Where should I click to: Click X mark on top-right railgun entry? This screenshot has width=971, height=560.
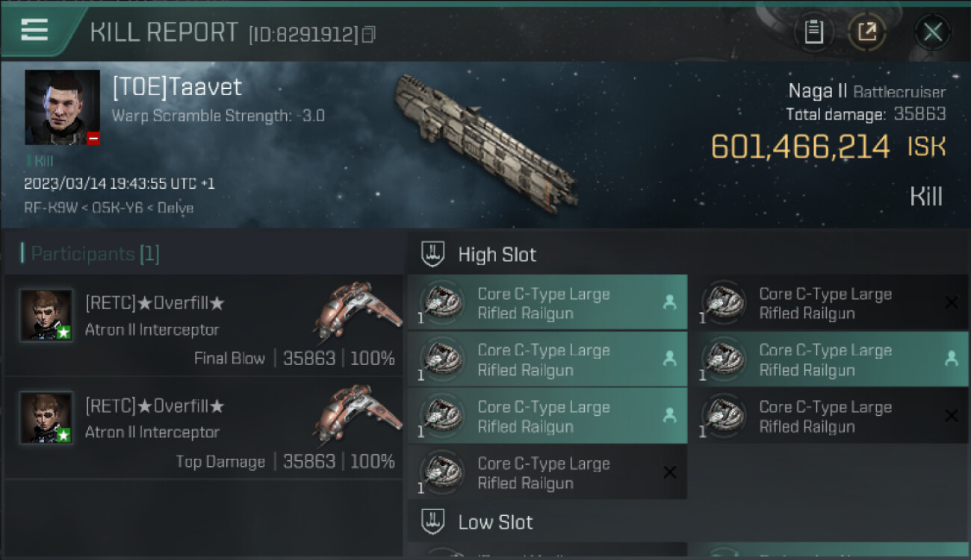tap(951, 302)
